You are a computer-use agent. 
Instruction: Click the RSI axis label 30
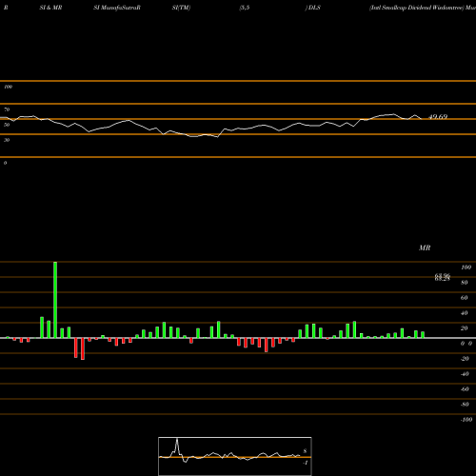pyautogui.click(x=7, y=140)
